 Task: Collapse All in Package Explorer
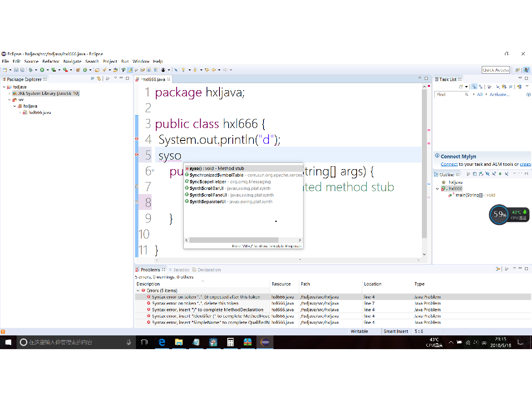[x=93, y=79]
